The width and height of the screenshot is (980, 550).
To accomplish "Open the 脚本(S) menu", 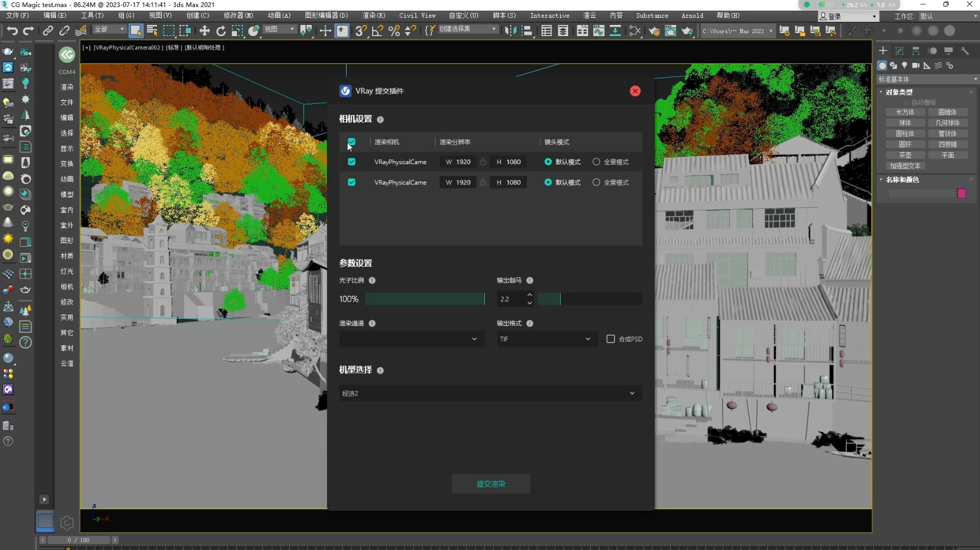I will [x=504, y=15].
